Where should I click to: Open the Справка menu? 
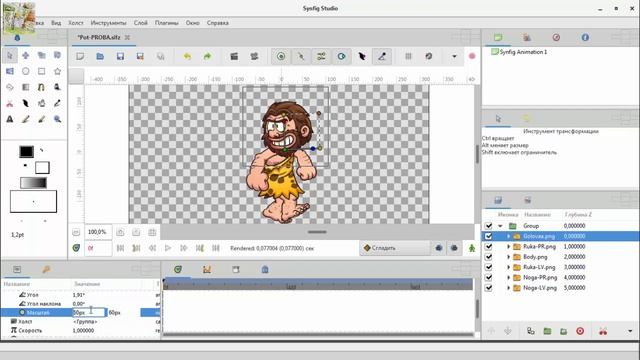coord(218,23)
